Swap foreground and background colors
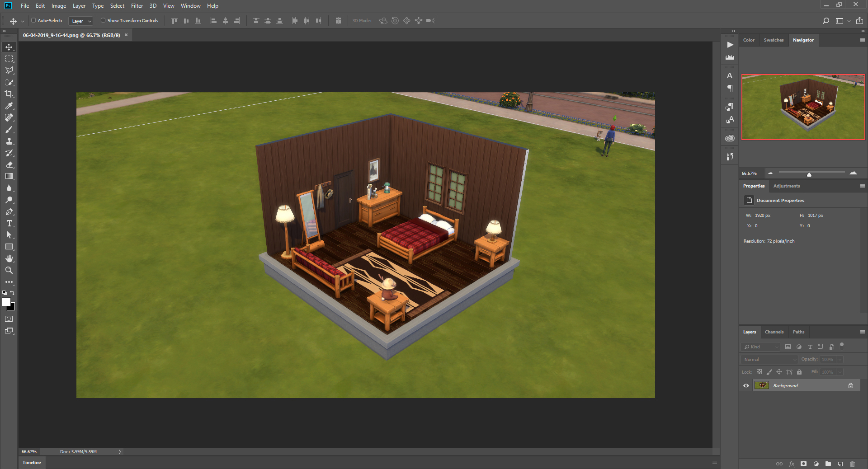The image size is (868, 469). [12, 293]
